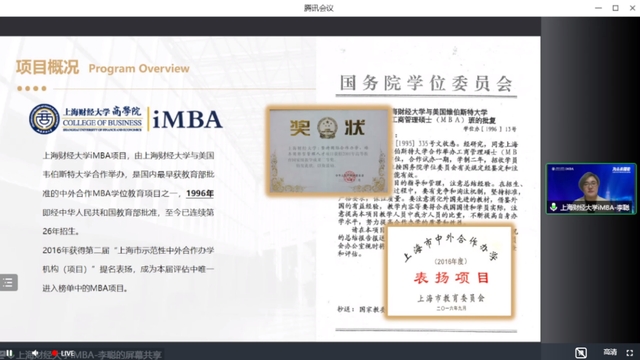The width and height of the screenshot is (640, 360).
Task: Click the 奖状 certificate image
Action: pyautogui.click(x=329, y=151)
